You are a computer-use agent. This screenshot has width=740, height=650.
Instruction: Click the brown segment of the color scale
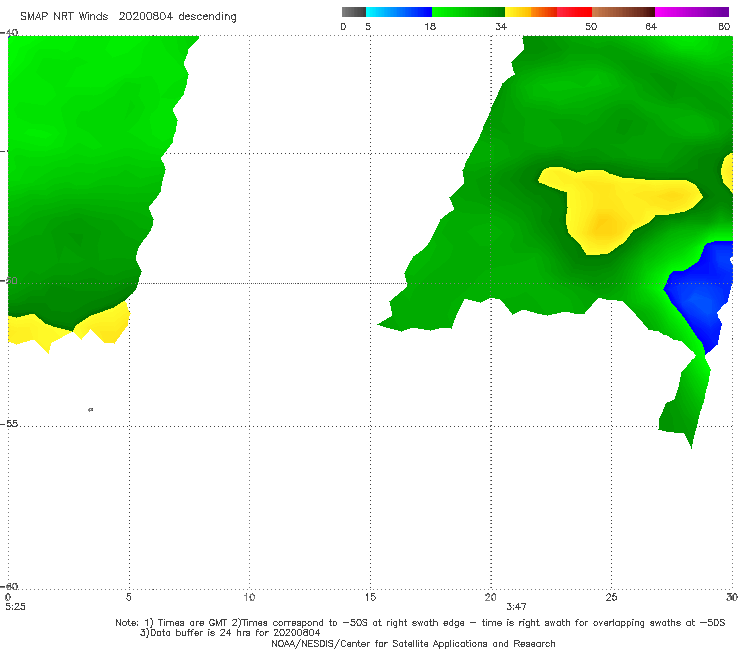[x=623, y=12]
